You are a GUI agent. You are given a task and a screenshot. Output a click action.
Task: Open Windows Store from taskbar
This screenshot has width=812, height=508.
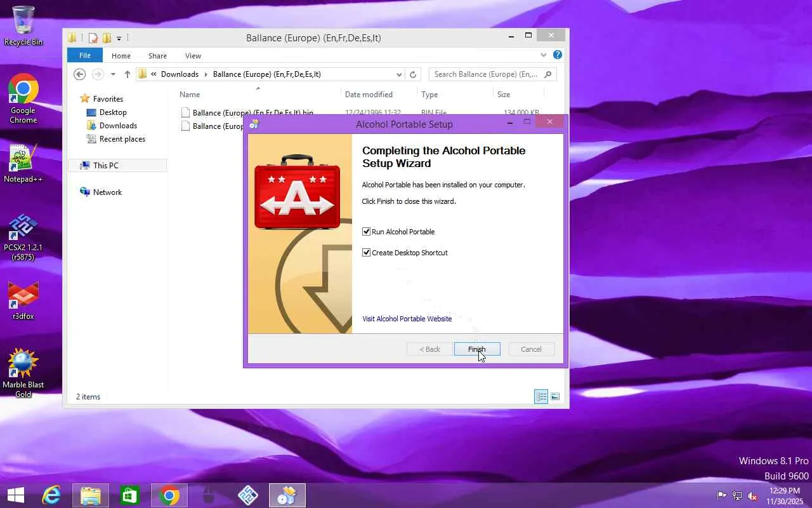coord(130,495)
